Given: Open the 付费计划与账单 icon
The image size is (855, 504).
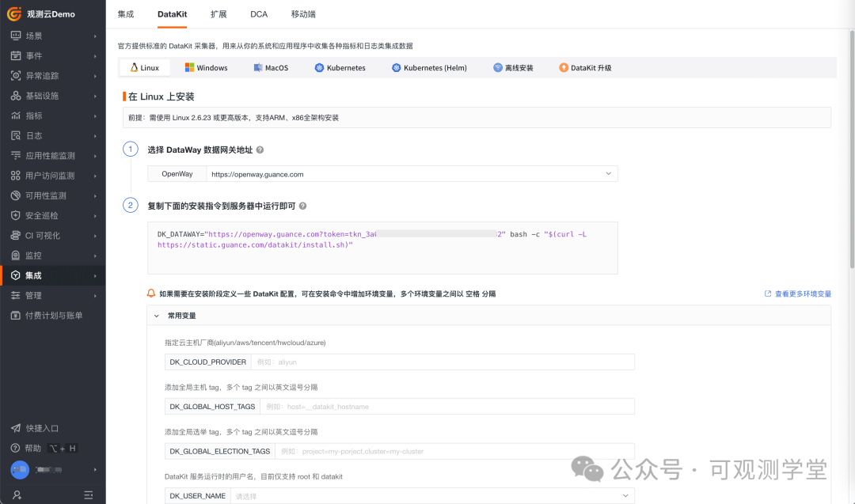Looking at the screenshot, I should (16, 316).
